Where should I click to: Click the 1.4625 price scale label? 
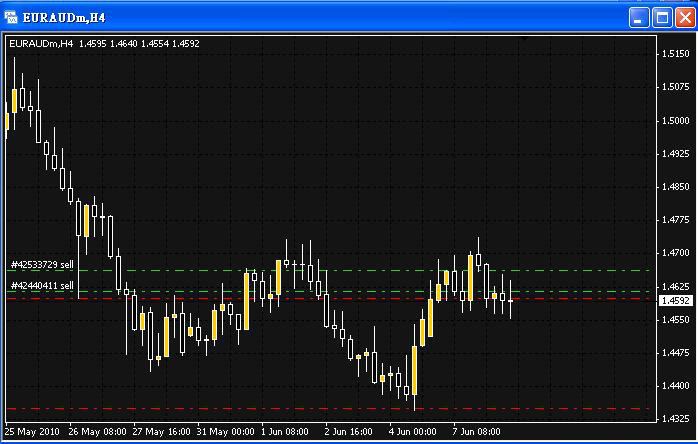(x=675, y=286)
